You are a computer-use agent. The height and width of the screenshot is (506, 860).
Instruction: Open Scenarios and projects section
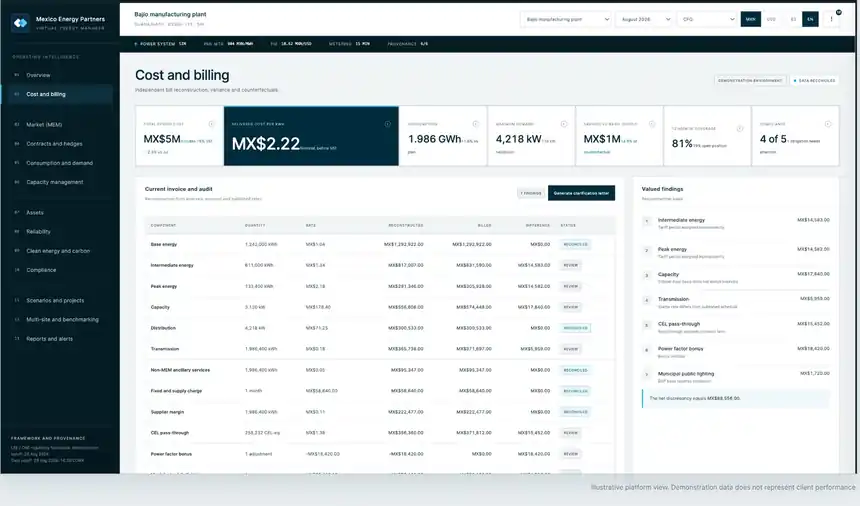click(x=57, y=300)
